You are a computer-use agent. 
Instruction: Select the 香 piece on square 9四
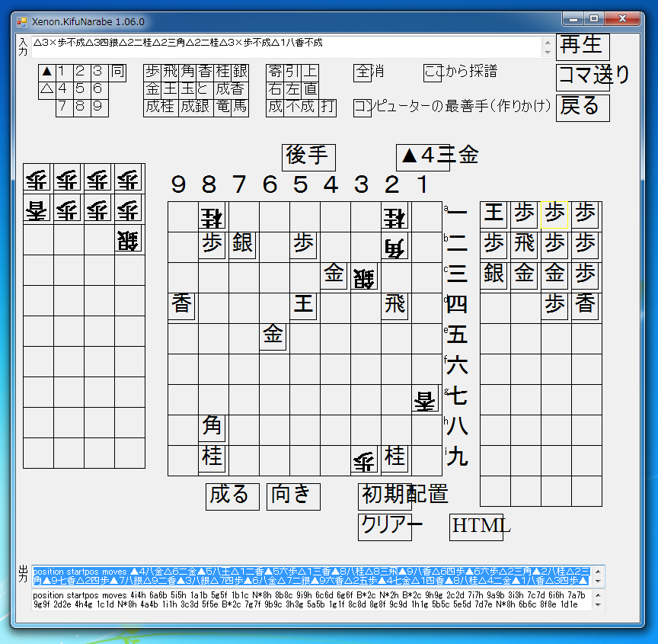[181, 306]
